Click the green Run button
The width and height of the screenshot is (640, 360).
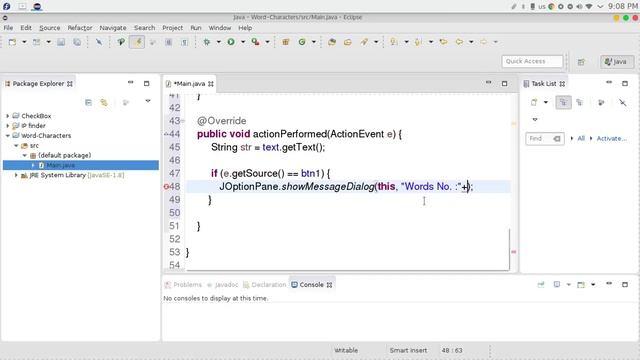tap(231, 42)
